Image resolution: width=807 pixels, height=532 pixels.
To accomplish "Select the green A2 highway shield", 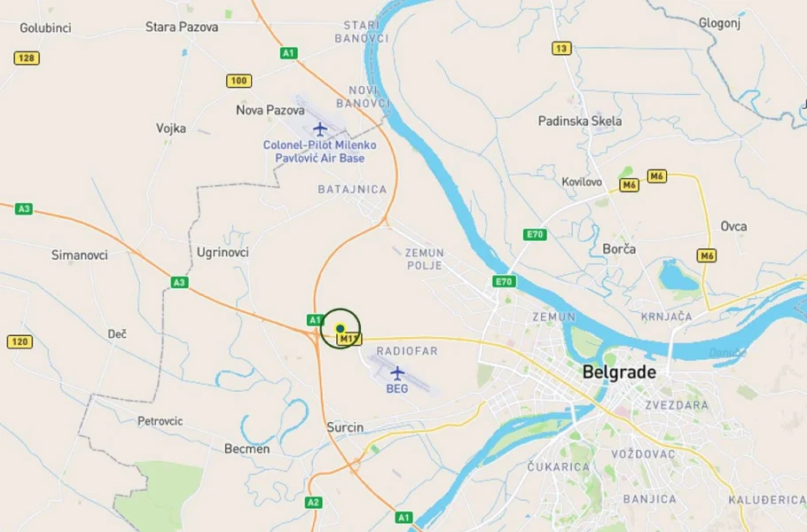I will pos(313,502).
